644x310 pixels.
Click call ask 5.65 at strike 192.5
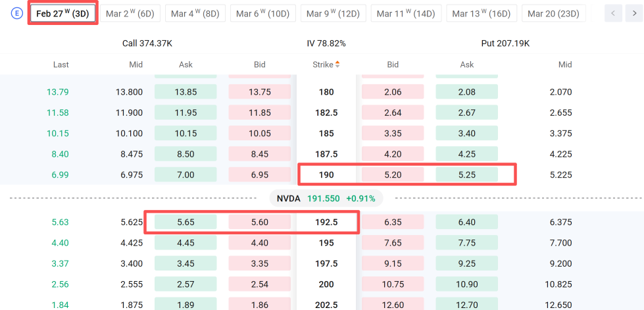point(186,222)
